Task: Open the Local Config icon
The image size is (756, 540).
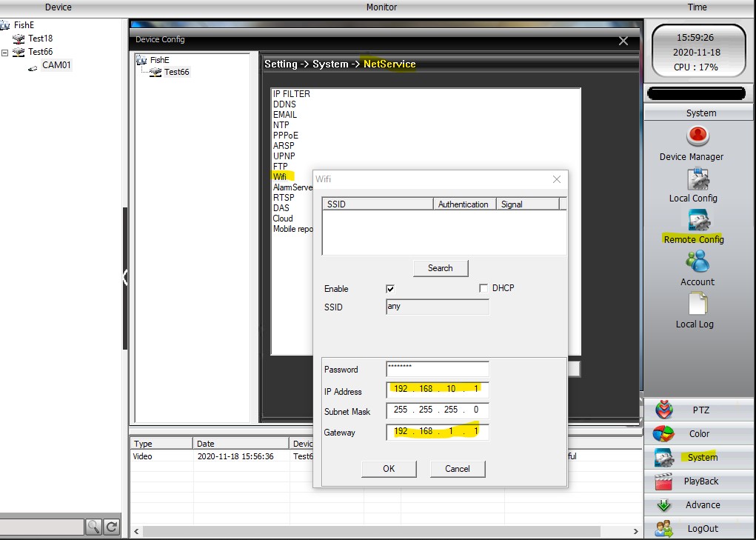Action: 698,179
